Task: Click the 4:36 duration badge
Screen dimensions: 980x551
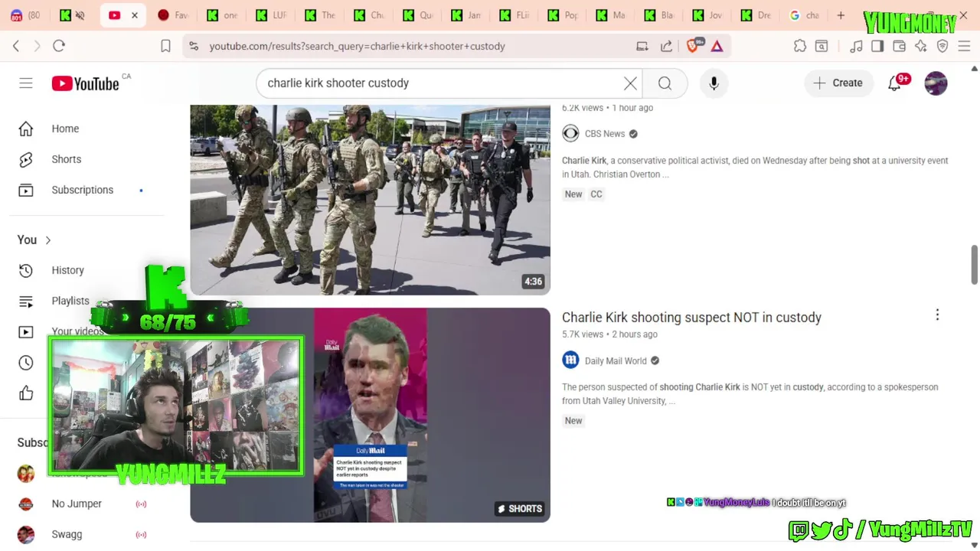Action: 533,282
